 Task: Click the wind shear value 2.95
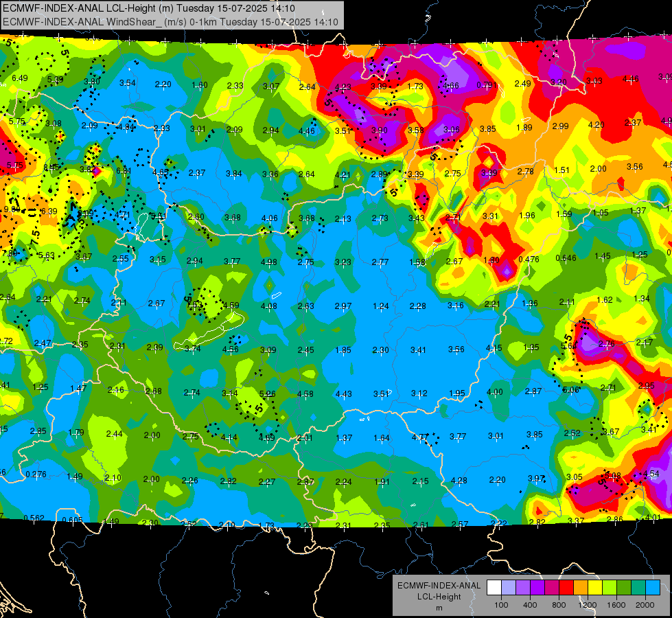[x=647, y=385]
